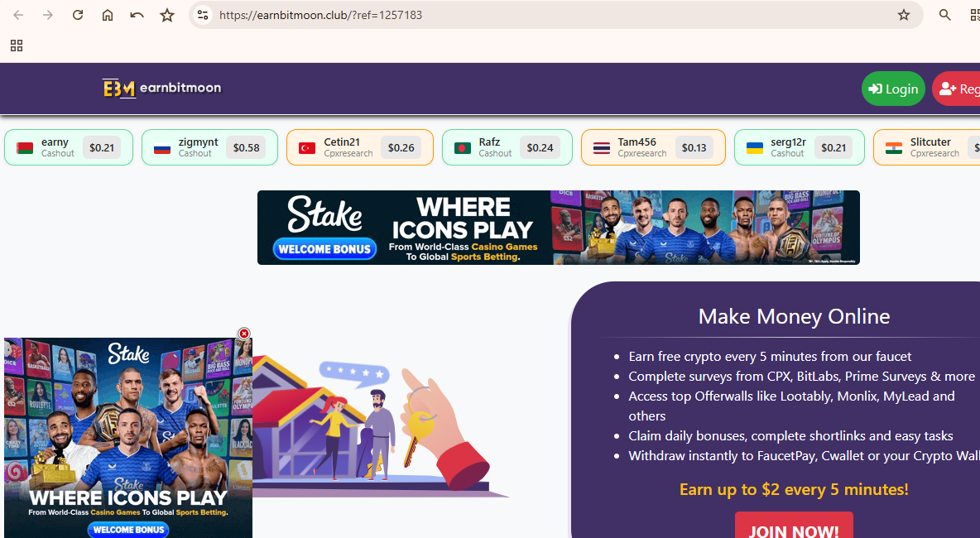Screen dimensions: 980x538
Task: Click the Offerwalls bullet mentioning Lootably
Action: tap(792, 406)
